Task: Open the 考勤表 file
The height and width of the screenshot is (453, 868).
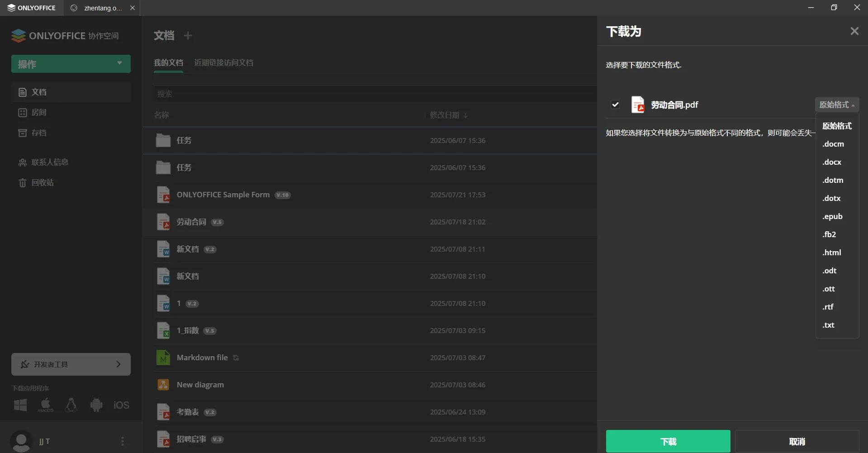Action: [x=188, y=412]
